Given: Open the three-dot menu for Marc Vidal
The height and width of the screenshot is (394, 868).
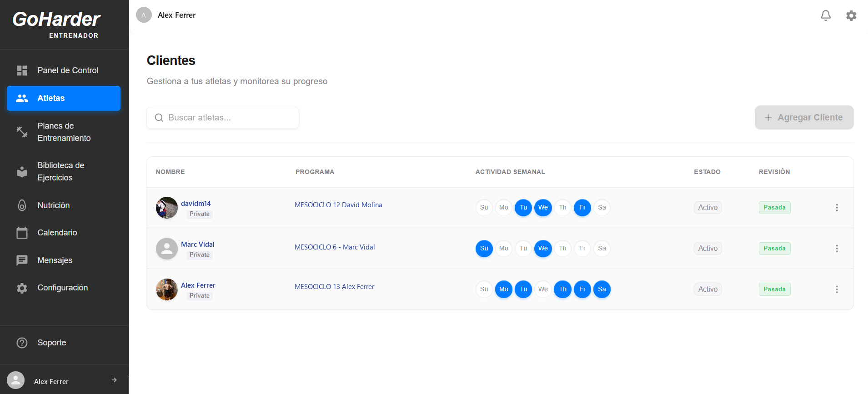Looking at the screenshot, I should click(837, 249).
